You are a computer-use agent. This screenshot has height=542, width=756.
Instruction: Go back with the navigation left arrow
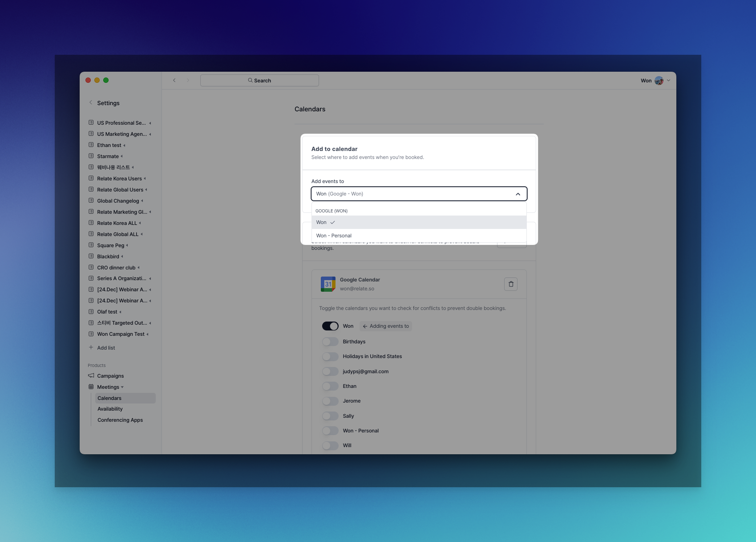point(174,80)
